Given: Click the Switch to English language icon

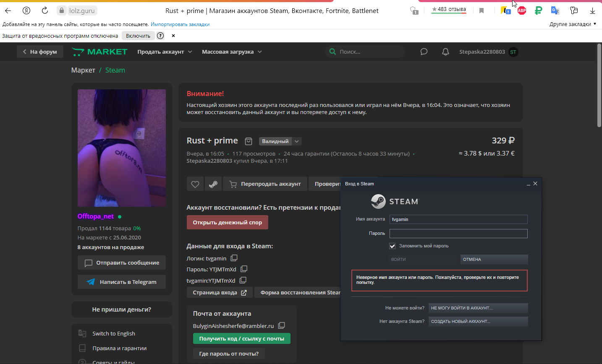Looking at the screenshot, I should pos(82,333).
